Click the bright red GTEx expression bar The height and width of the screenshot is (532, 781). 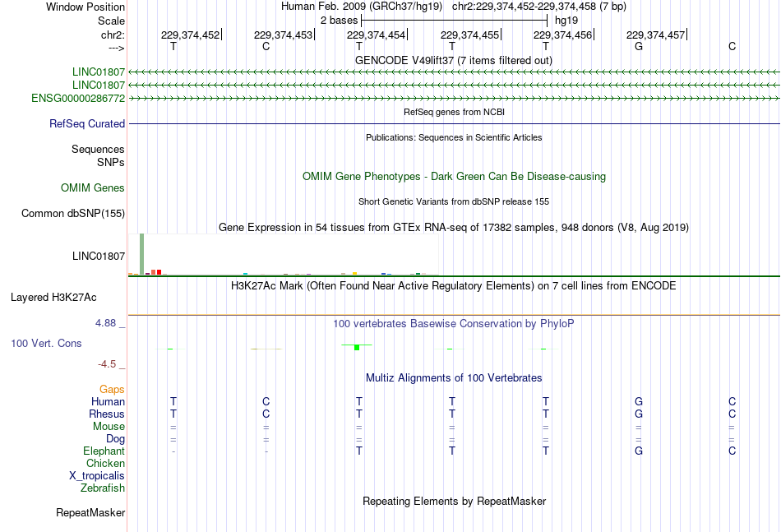point(159,272)
